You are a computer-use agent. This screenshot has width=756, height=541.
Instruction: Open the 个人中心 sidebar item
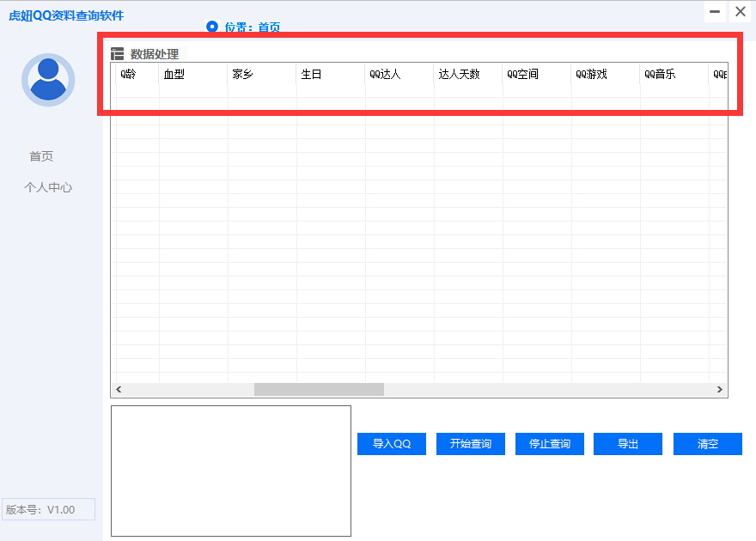(x=48, y=187)
